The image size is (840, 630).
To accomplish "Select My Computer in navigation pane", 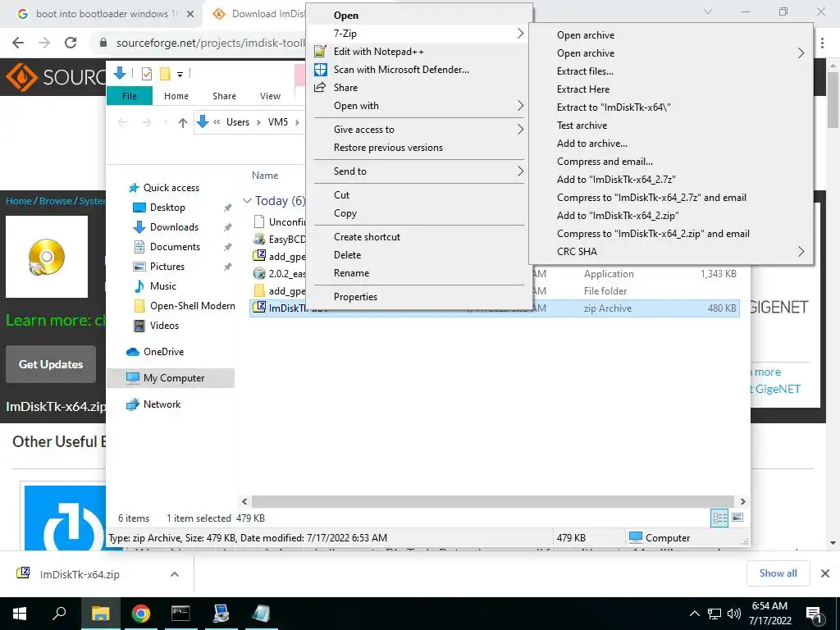I will pos(171,378).
